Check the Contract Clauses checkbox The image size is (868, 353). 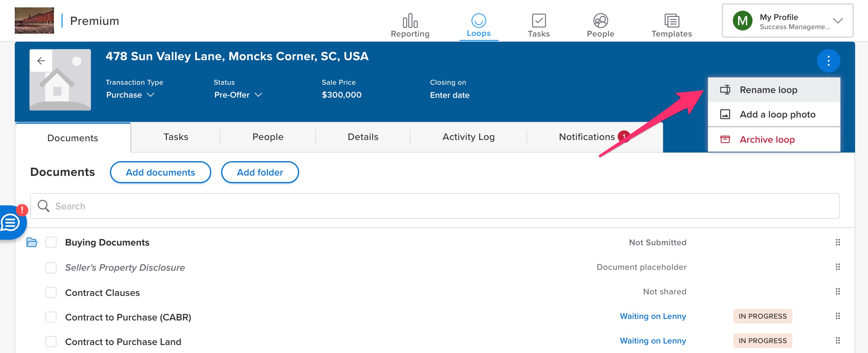tap(51, 292)
